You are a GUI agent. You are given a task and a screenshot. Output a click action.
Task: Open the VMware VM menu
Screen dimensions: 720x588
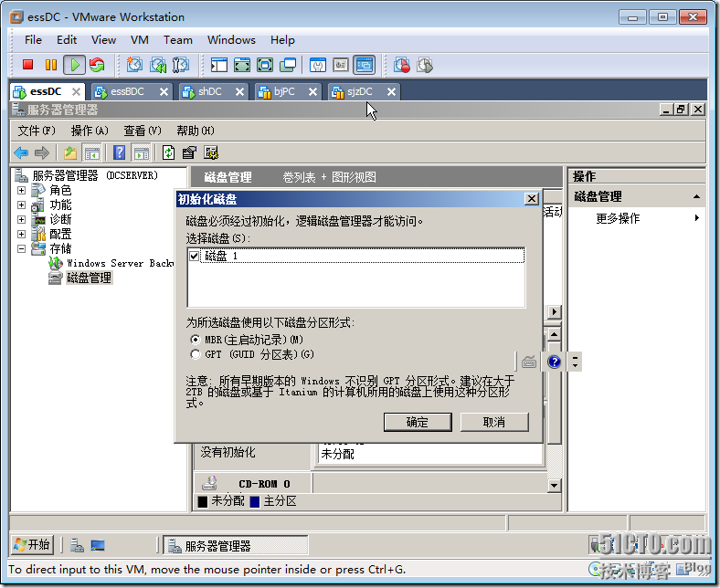pyautogui.click(x=140, y=40)
